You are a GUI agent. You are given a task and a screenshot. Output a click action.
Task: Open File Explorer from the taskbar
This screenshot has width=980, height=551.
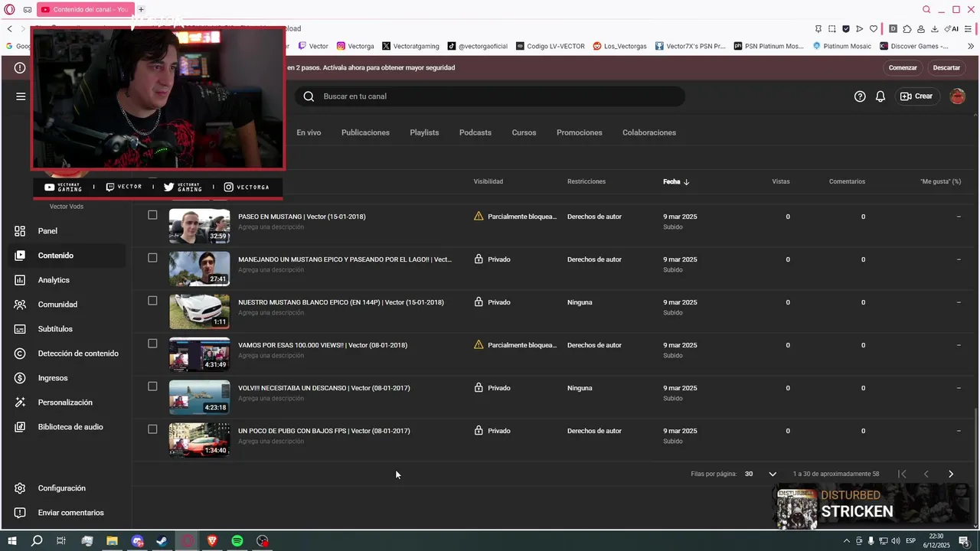(x=112, y=541)
